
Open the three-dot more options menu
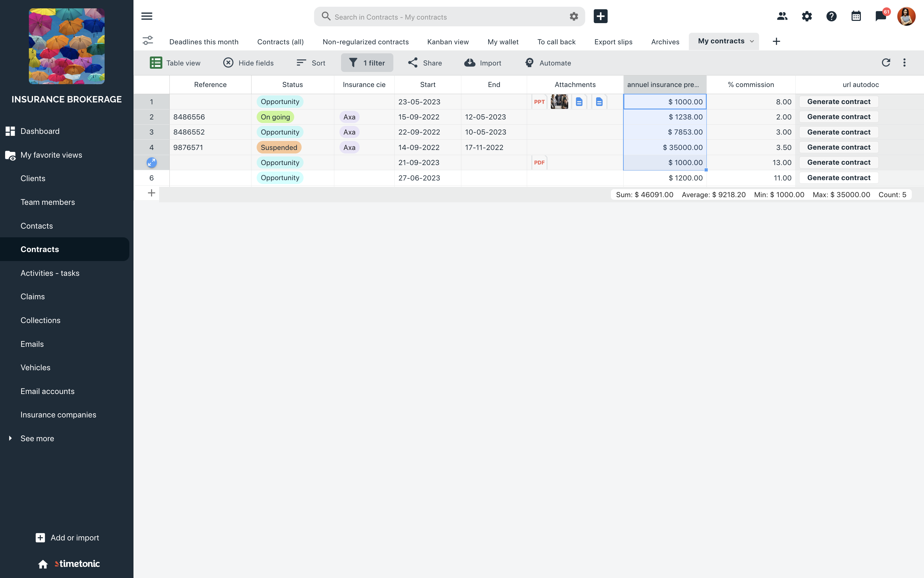[904, 63]
